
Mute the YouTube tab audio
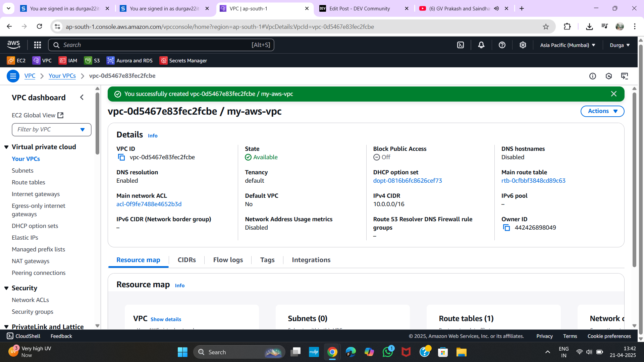(x=496, y=8)
